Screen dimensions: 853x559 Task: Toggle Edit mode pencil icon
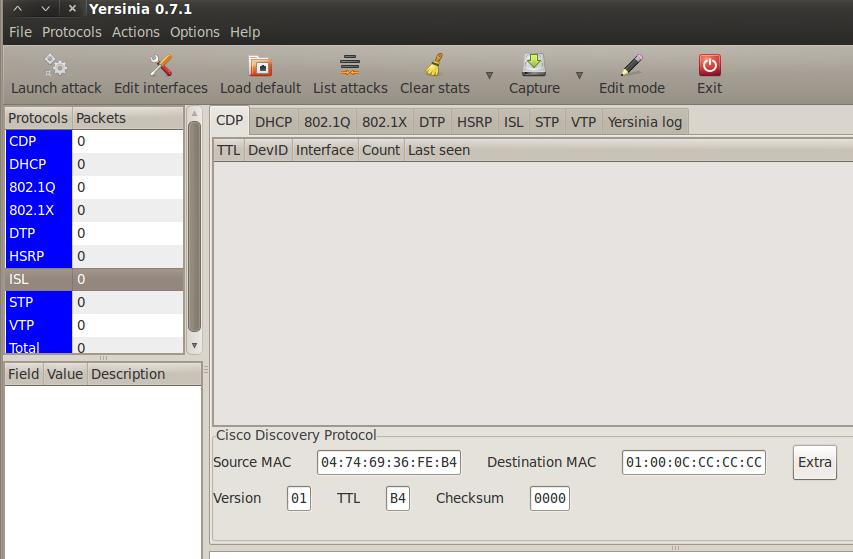pos(632,65)
